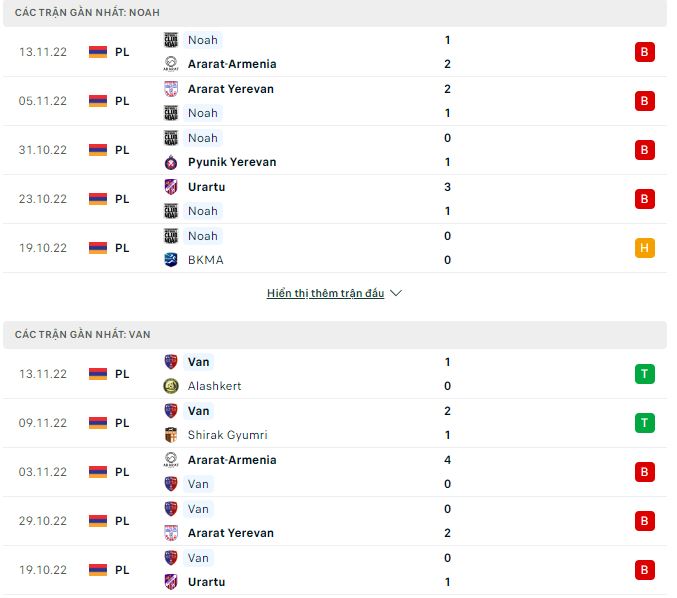Click Pyunik Yerevan club crest
Viewport: 677px width, 598px height.
[x=171, y=162]
